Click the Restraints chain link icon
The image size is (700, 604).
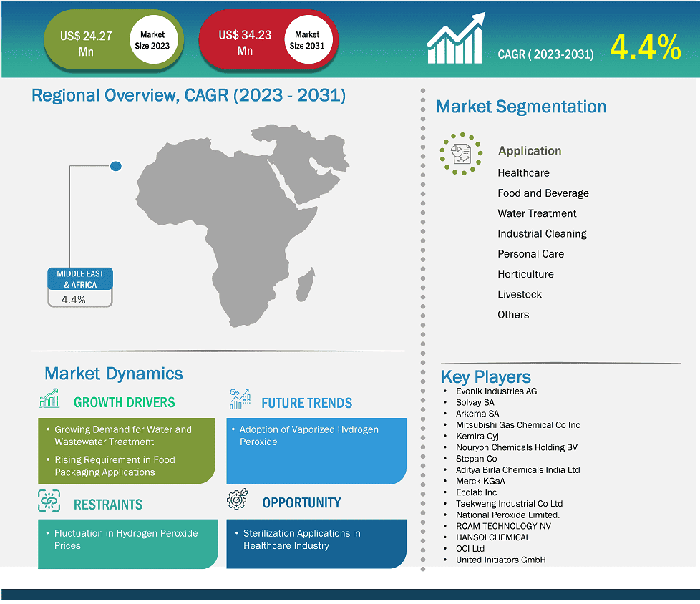point(49,502)
